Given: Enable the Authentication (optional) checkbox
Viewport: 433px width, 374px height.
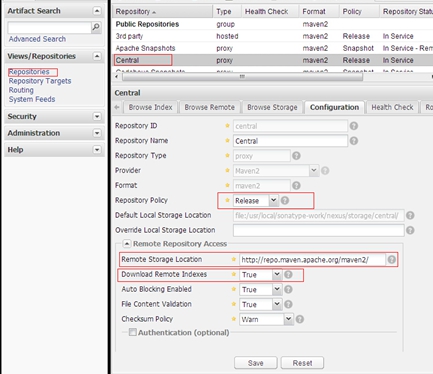Looking at the screenshot, I should click(133, 332).
